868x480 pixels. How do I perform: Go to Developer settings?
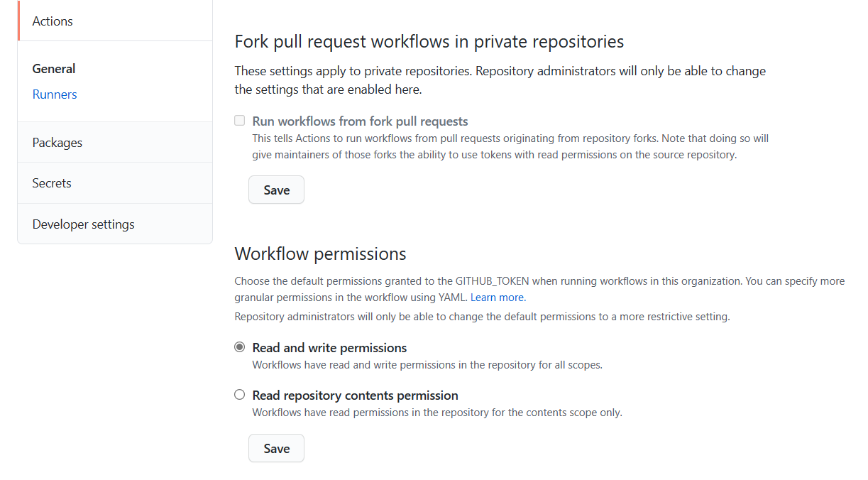(x=83, y=224)
